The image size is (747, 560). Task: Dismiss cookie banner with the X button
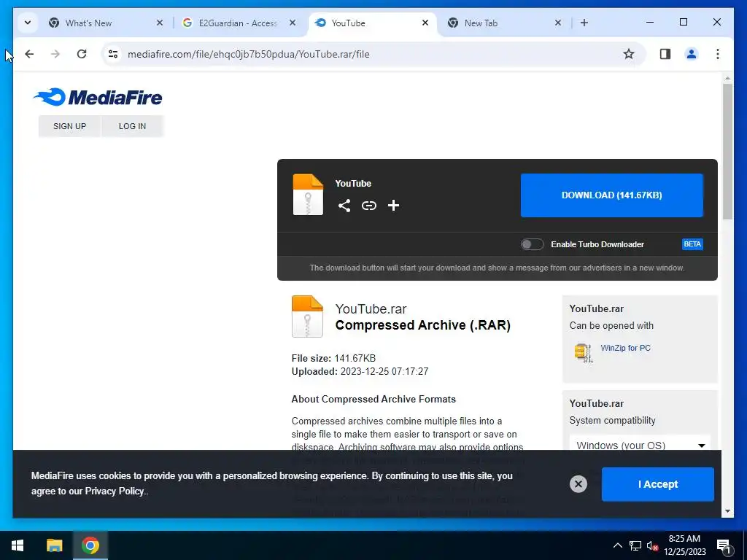578,484
